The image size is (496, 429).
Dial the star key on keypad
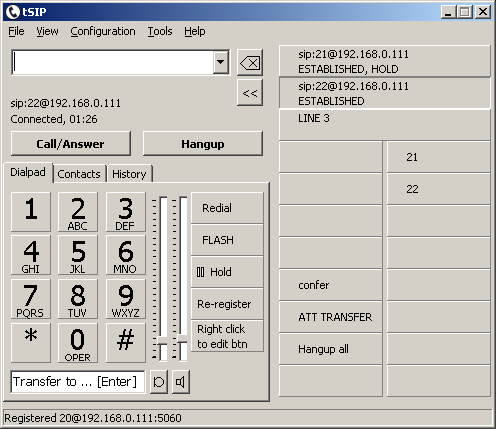point(31,343)
